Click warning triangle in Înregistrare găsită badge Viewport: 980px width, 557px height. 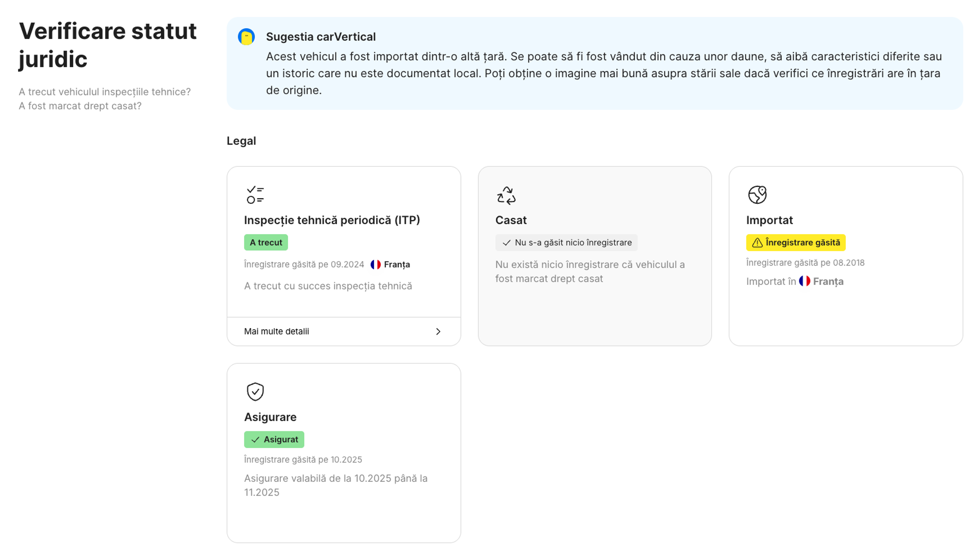757,243
